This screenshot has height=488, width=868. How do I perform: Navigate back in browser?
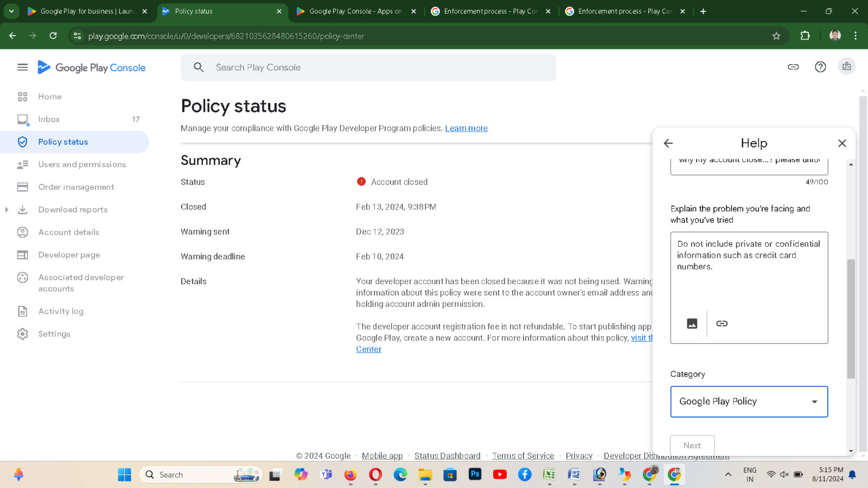click(x=12, y=36)
